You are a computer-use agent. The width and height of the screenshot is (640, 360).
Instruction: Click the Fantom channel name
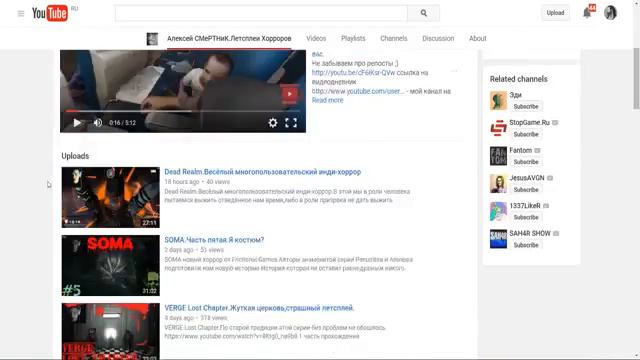pos(520,150)
